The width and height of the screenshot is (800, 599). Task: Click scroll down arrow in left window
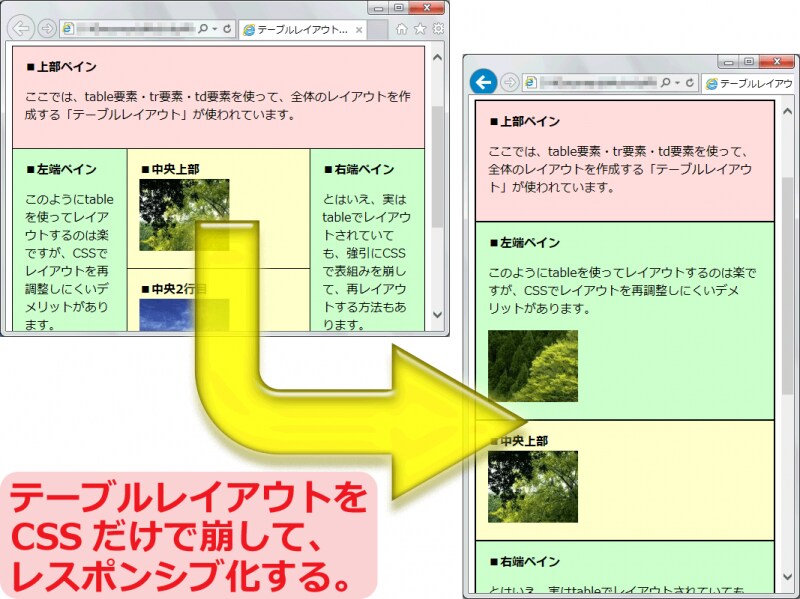coord(437,315)
